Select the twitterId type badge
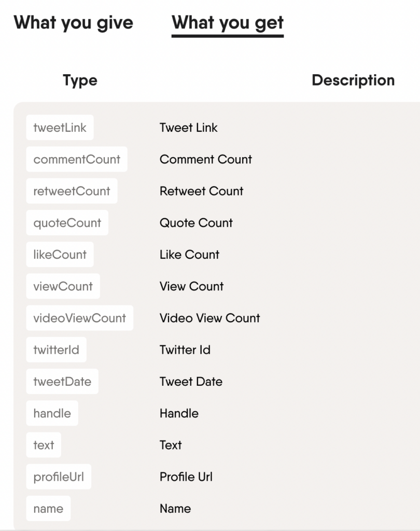420x531 pixels. 56,350
